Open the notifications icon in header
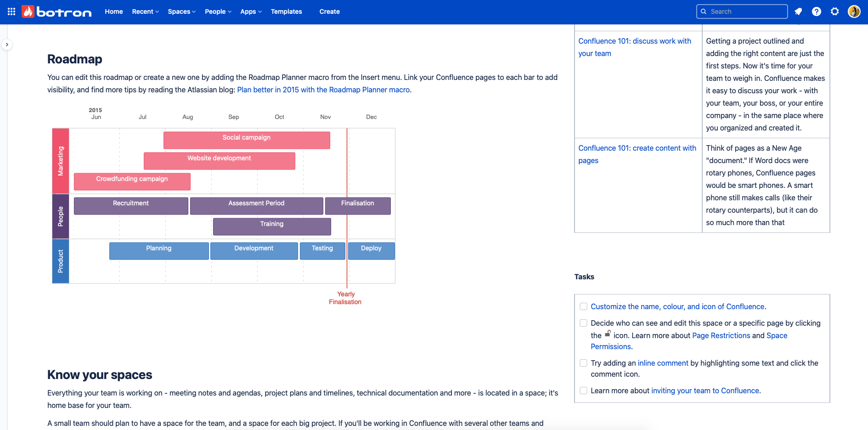Image resolution: width=868 pixels, height=430 pixels. click(x=798, y=11)
